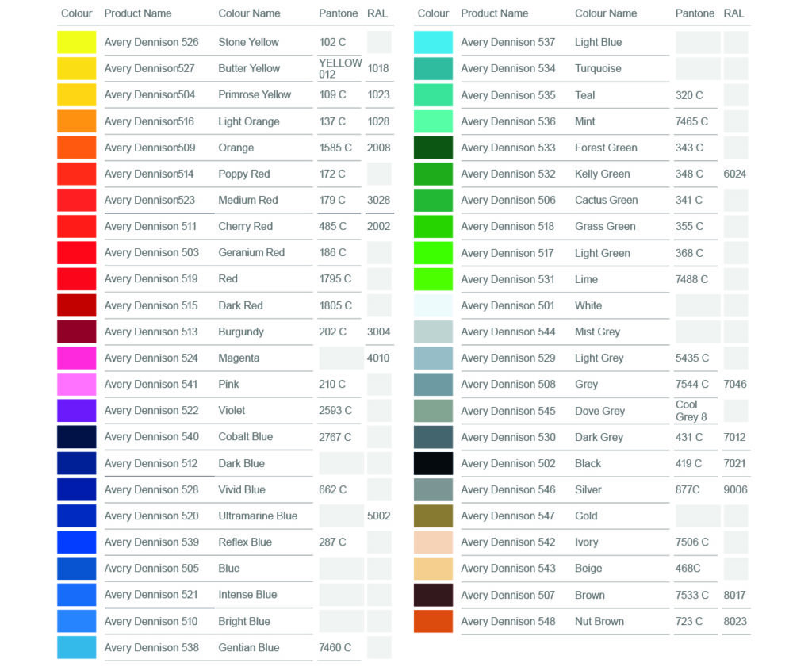Click the right Colour Name column header
This screenshot has height=667, width=812.
pos(606,13)
